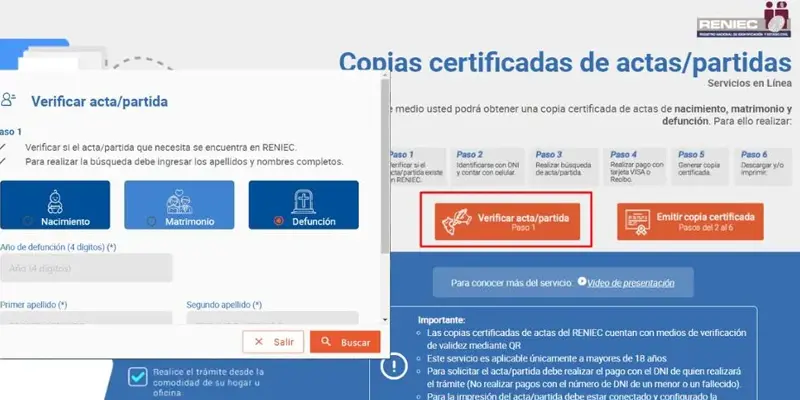Click the tombstone icon on the Defunción card
The height and width of the screenshot is (400, 800).
(304, 202)
